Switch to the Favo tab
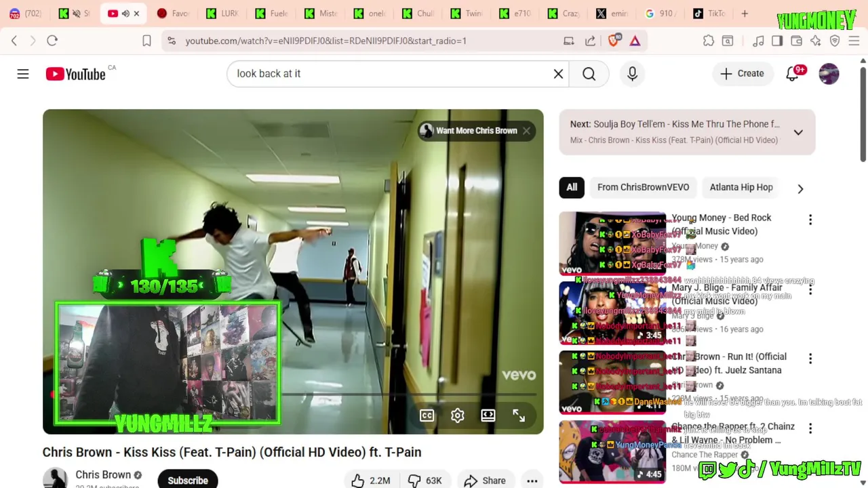Screen dimensions: 868x488 tap(173, 14)
